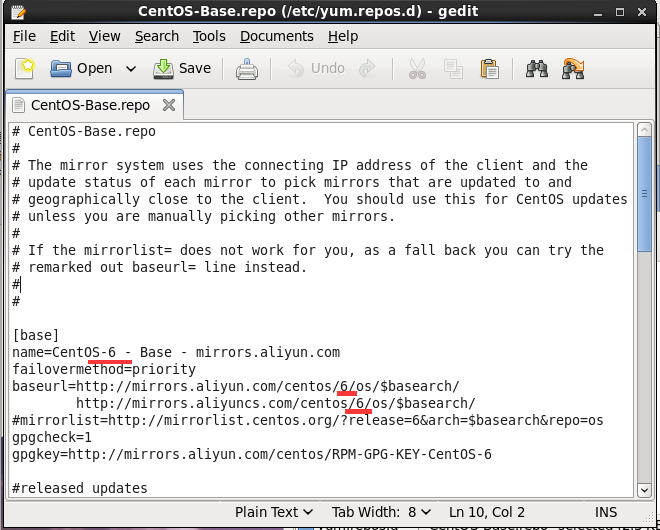Viewport: 660px width, 530px height.
Task: Expand the Open recent files dropdown arrow
Action: click(131, 69)
